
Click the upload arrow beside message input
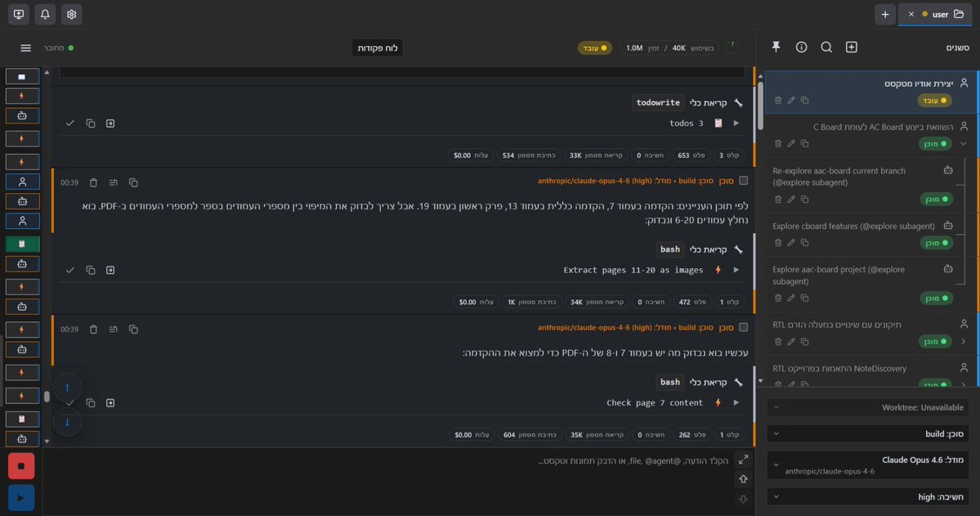(x=743, y=479)
